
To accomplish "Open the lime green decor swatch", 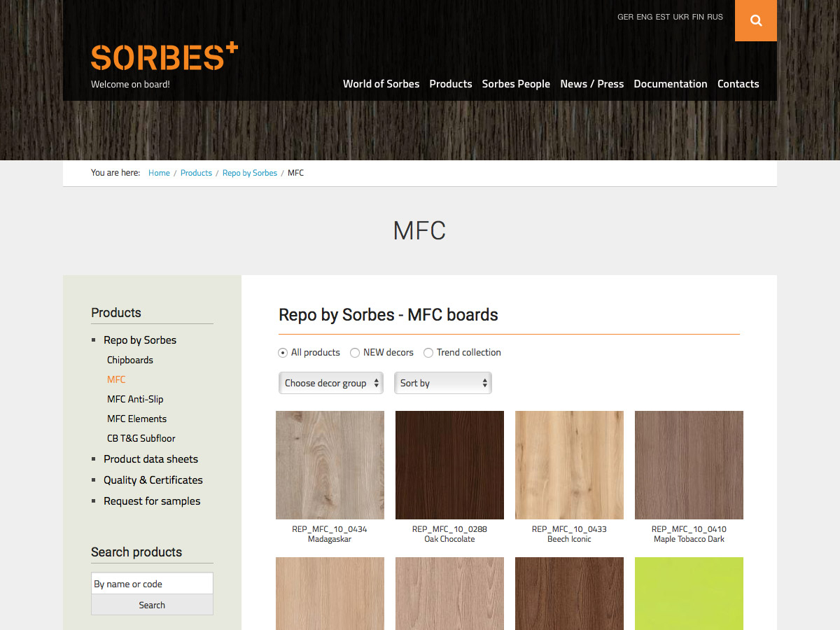I will [x=689, y=594].
